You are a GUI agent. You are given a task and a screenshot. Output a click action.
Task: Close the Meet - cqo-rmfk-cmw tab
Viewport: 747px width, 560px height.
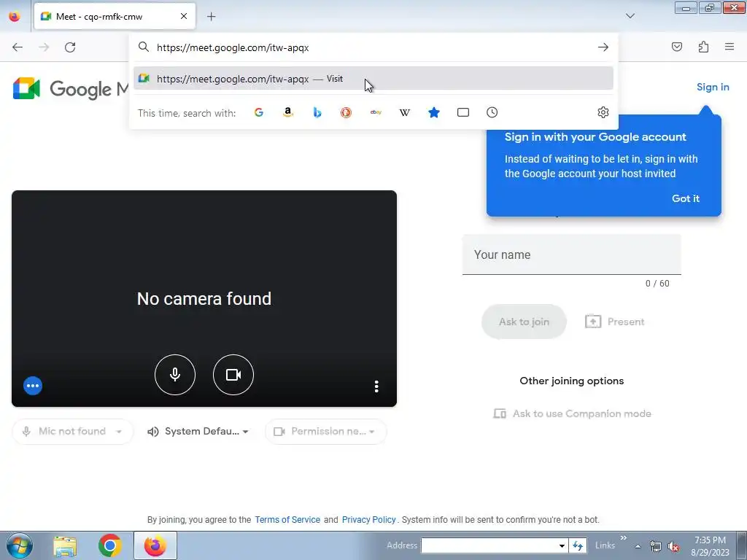[184, 16]
